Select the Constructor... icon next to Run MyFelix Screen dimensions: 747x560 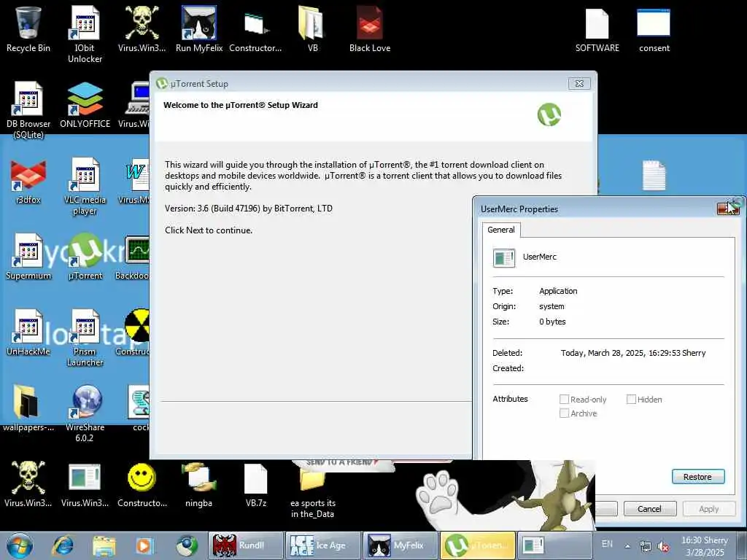click(x=256, y=29)
